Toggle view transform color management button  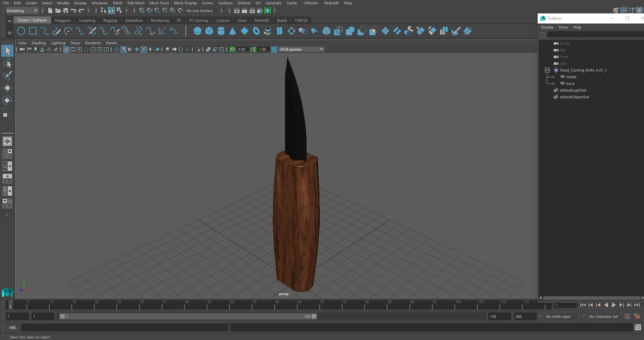click(274, 49)
